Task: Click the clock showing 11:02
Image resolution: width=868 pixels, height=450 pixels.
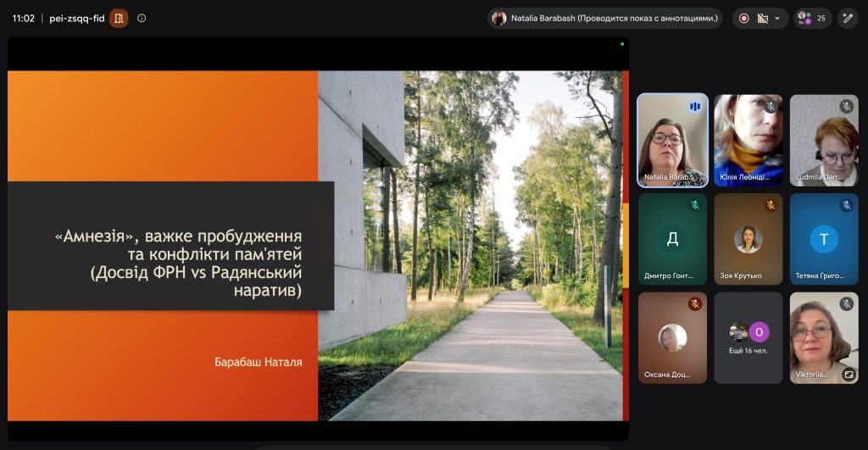Action: click(23, 19)
